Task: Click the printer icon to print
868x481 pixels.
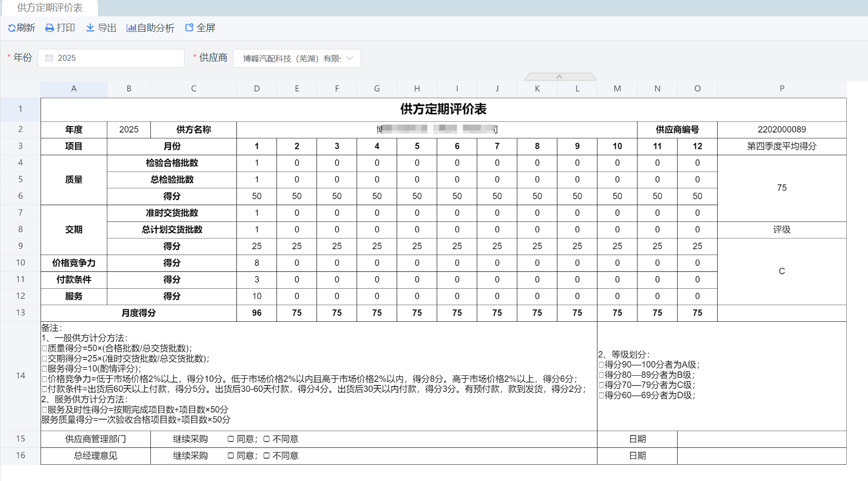Action: tap(49, 28)
